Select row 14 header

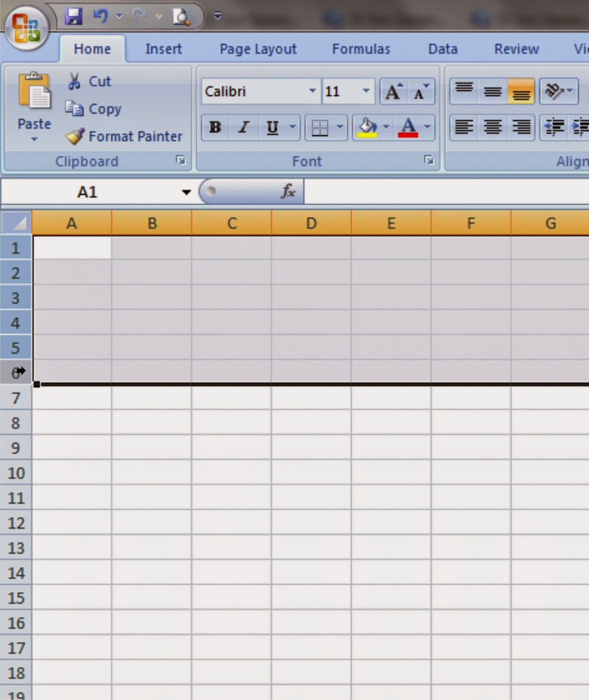pos(16,573)
